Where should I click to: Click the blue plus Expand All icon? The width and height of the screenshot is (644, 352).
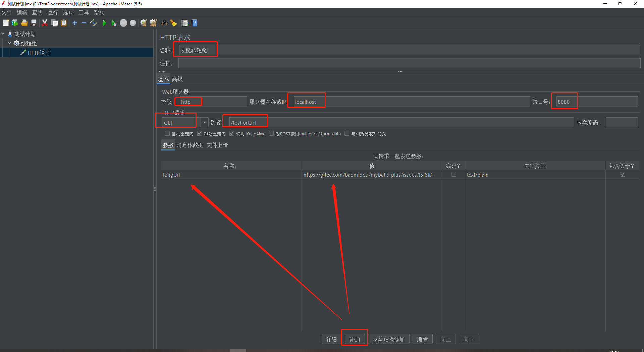[x=75, y=23]
